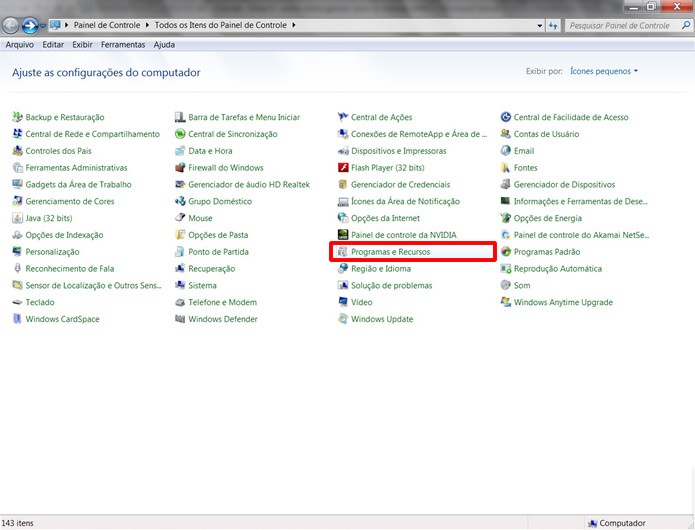Open the Exibir menu

tap(82, 45)
